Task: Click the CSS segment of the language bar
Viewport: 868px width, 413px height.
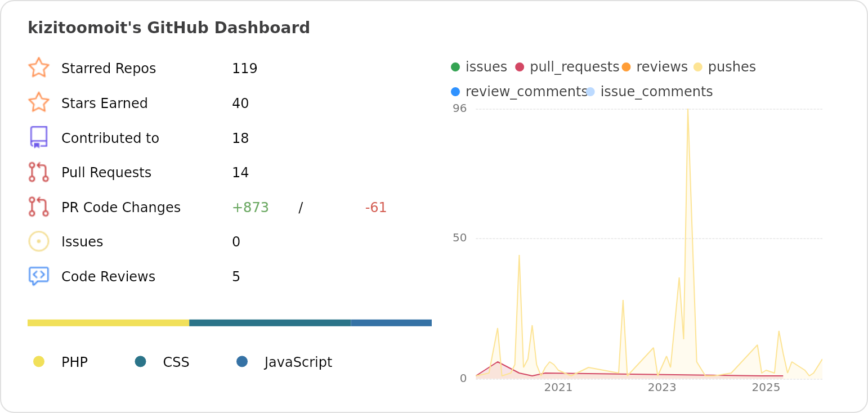Action: (270, 322)
